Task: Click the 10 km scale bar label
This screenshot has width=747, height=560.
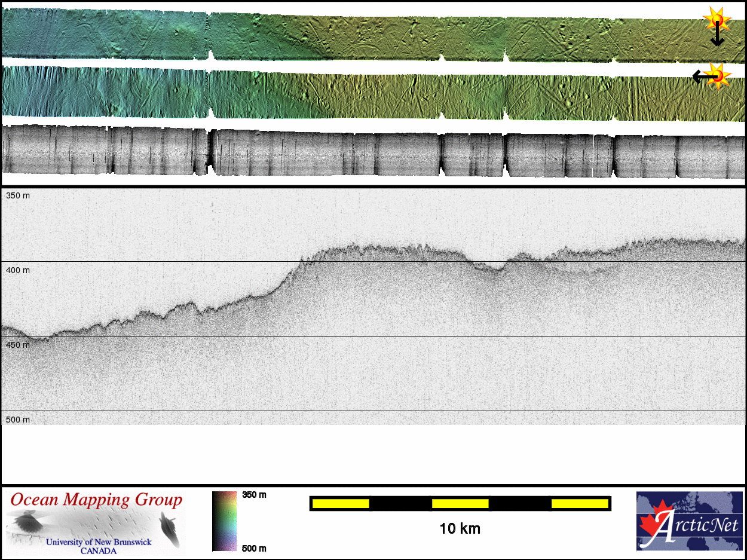Action: (460, 528)
